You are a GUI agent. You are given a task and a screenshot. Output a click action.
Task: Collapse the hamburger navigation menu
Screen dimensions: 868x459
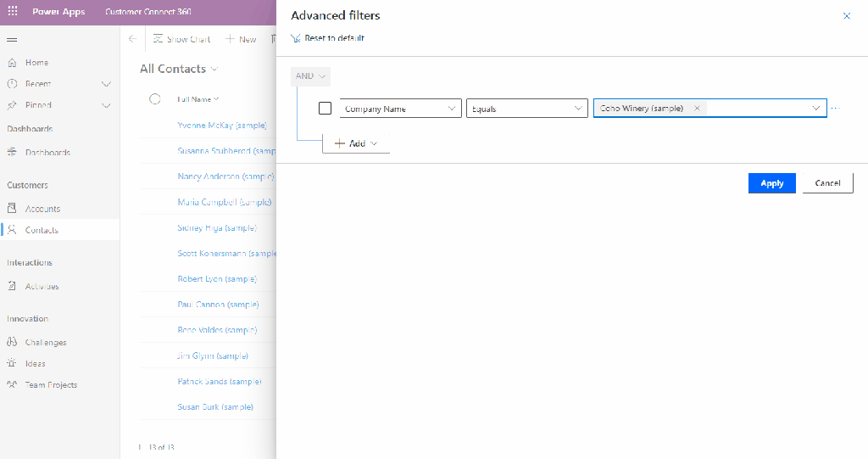[12, 40]
